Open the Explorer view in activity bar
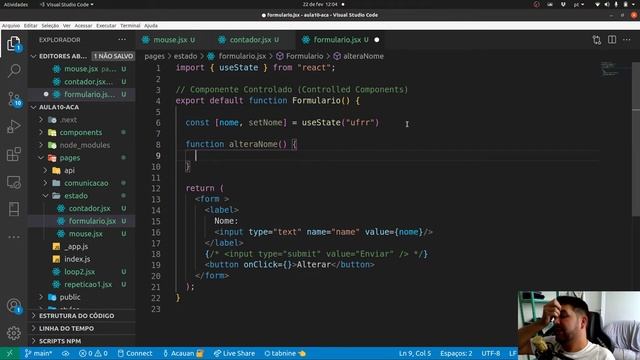The height and width of the screenshot is (360, 640). point(13,43)
